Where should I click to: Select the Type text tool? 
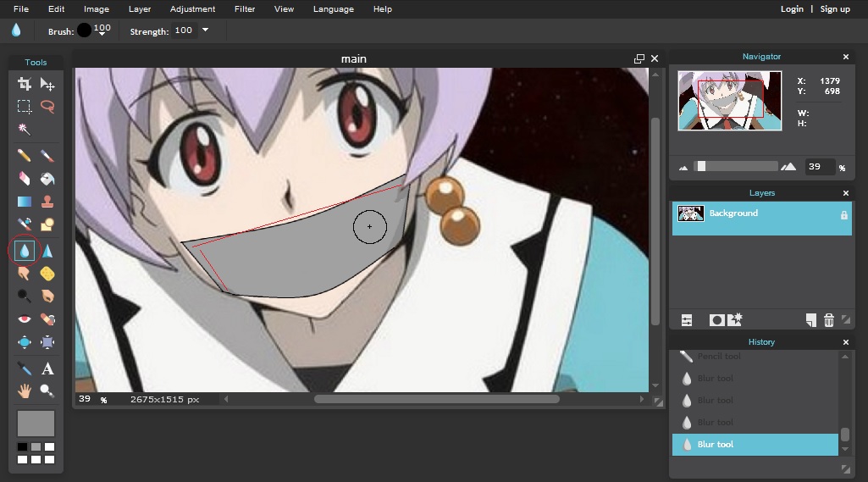tap(47, 368)
